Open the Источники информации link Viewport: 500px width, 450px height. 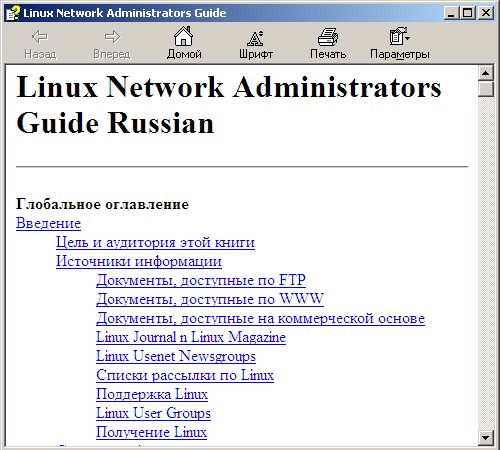139,261
